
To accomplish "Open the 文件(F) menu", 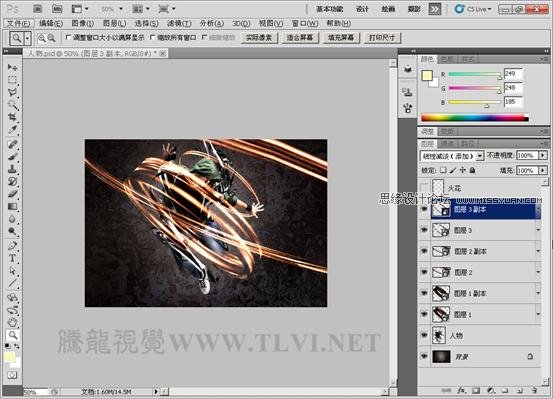I will pyautogui.click(x=19, y=23).
